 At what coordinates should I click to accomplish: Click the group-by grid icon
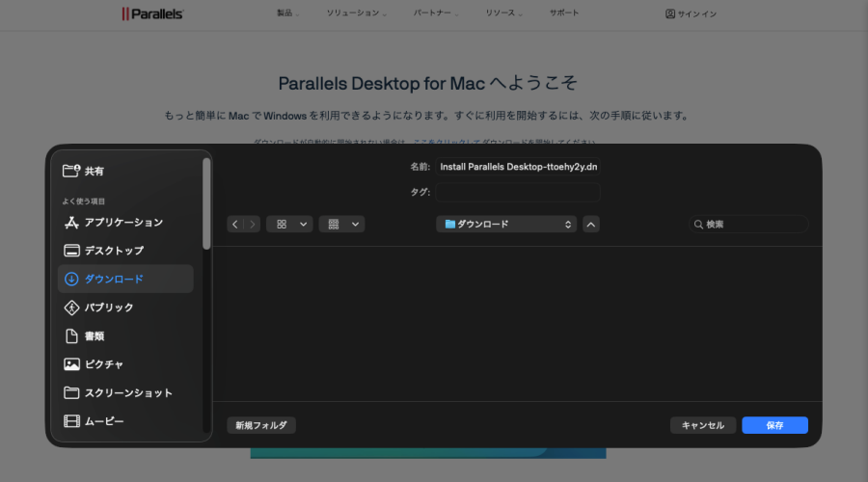[x=334, y=224]
